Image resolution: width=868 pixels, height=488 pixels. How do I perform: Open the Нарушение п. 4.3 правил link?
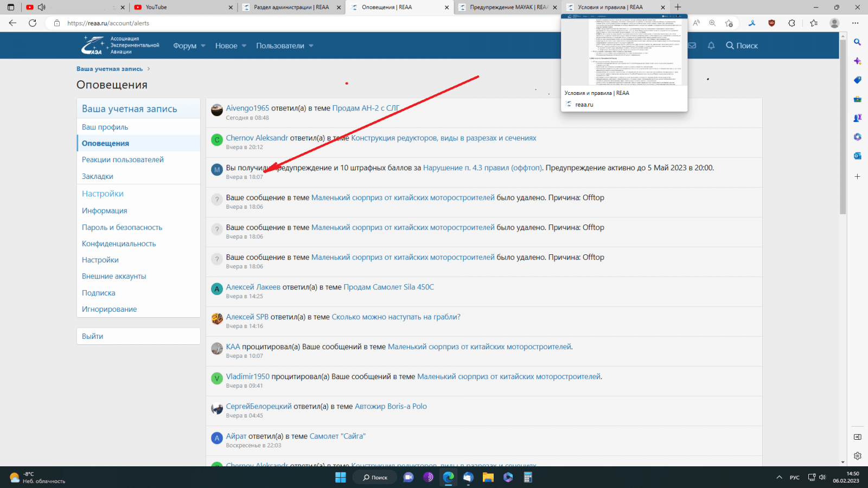482,168
